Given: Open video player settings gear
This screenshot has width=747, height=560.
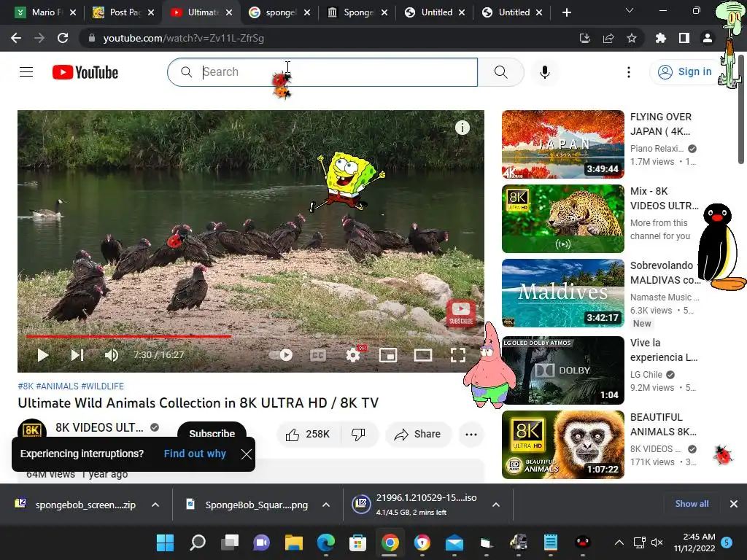Looking at the screenshot, I should click(x=353, y=355).
